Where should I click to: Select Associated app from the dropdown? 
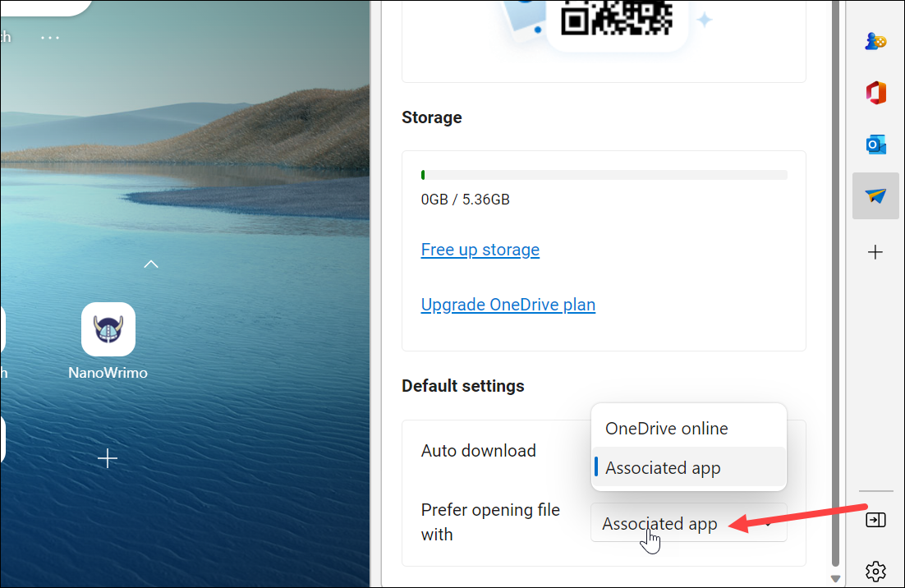pos(662,467)
